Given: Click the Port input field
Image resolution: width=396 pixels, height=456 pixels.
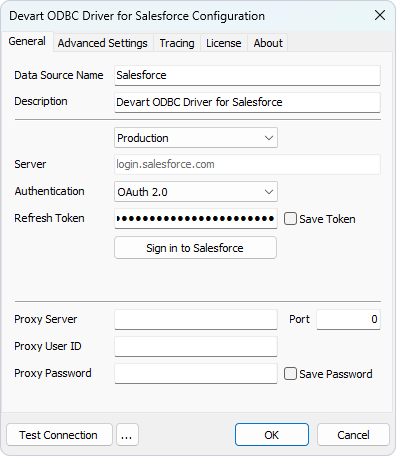Looking at the screenshot, I should tap(348, 319).
